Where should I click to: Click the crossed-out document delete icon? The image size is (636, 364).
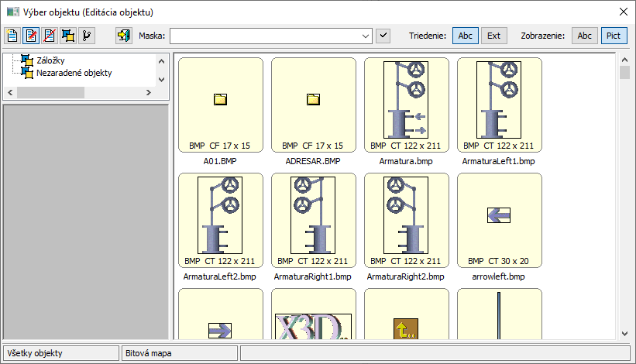pyautogui.click(x=50, y=36)
